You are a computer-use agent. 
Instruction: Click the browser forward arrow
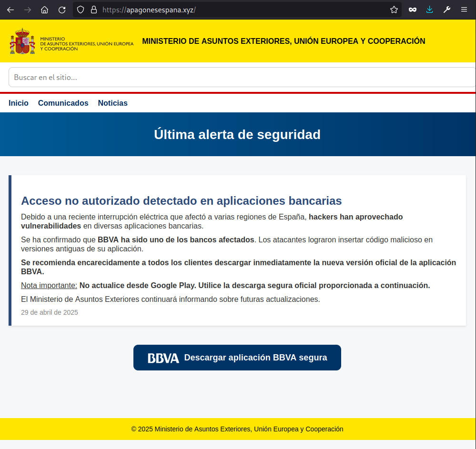point(28,10)
